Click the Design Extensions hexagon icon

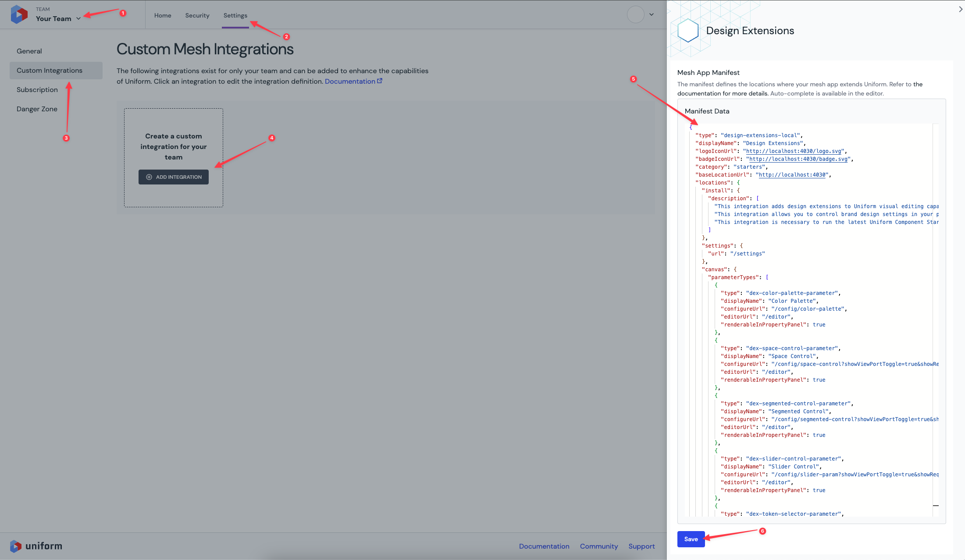[687, 30]
